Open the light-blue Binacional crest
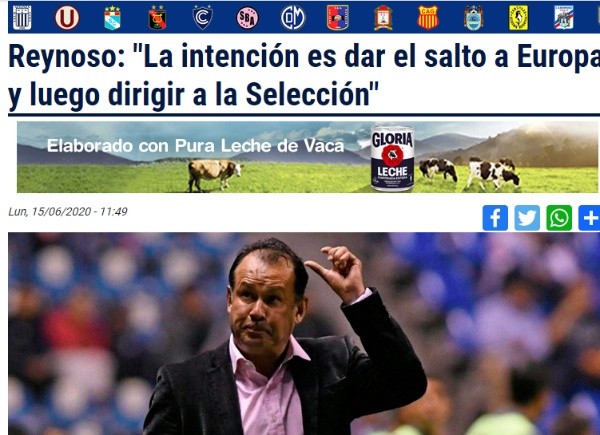Image resolution: width=600 pixels, height=435 pixels. [x=474, y=18]
